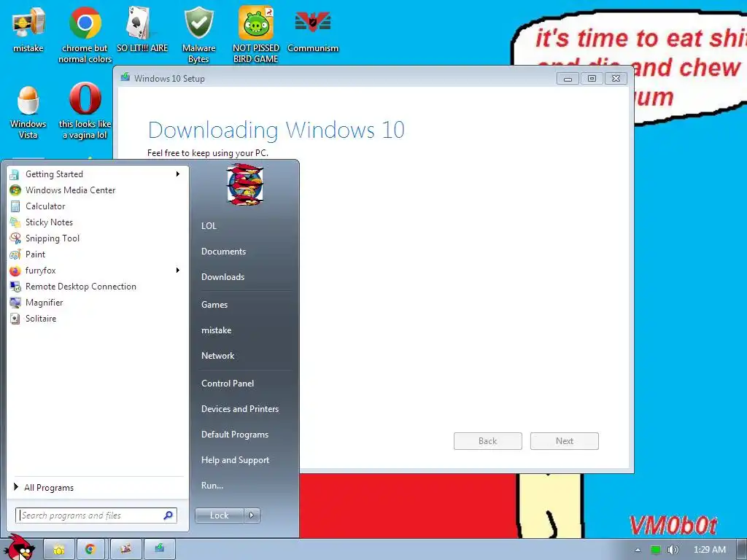Open Games from Start menu

[214, 305]
